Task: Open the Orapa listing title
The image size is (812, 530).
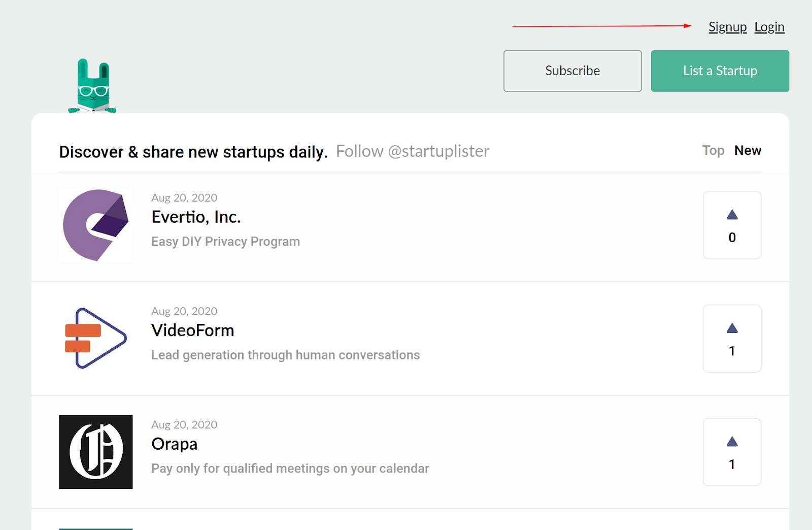Action: pyautogui.click(x=174, y=444)
